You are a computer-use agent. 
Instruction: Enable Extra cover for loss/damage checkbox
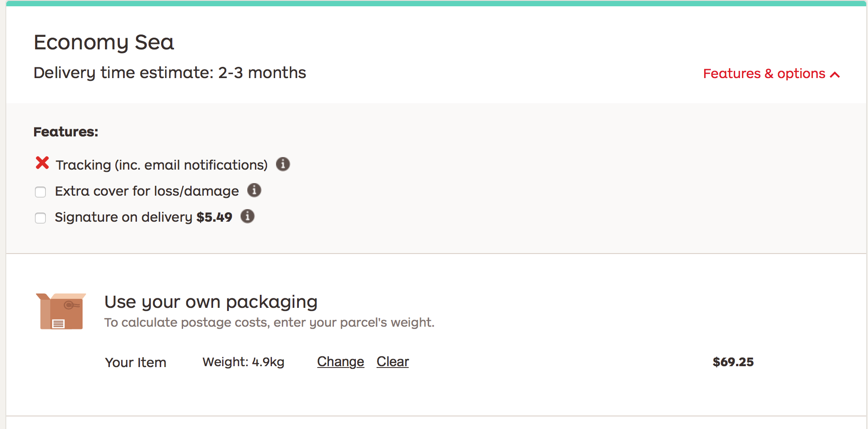[x=40, y=192]
